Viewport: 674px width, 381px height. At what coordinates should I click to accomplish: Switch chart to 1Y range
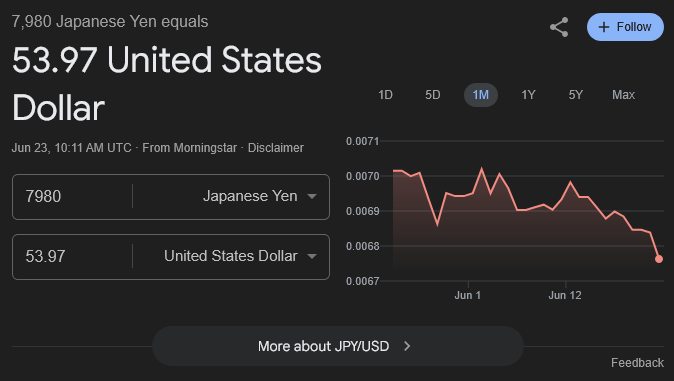click(x=528, y=95)
